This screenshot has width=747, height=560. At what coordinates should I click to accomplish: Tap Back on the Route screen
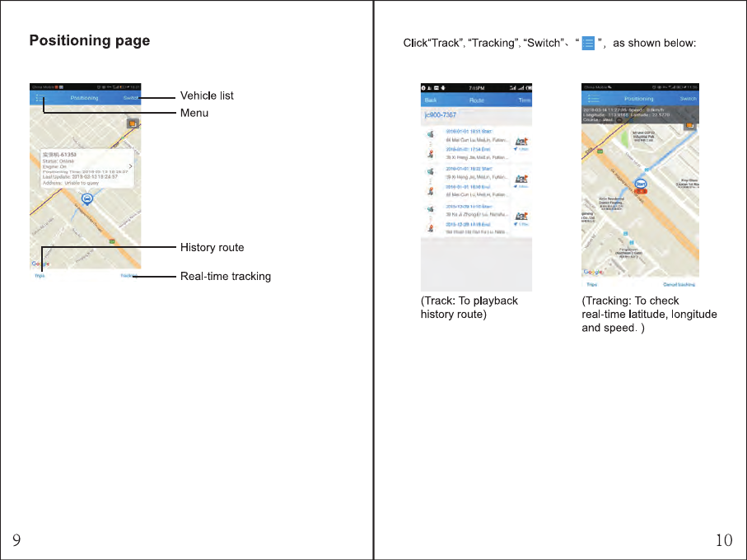click(431, 100)
